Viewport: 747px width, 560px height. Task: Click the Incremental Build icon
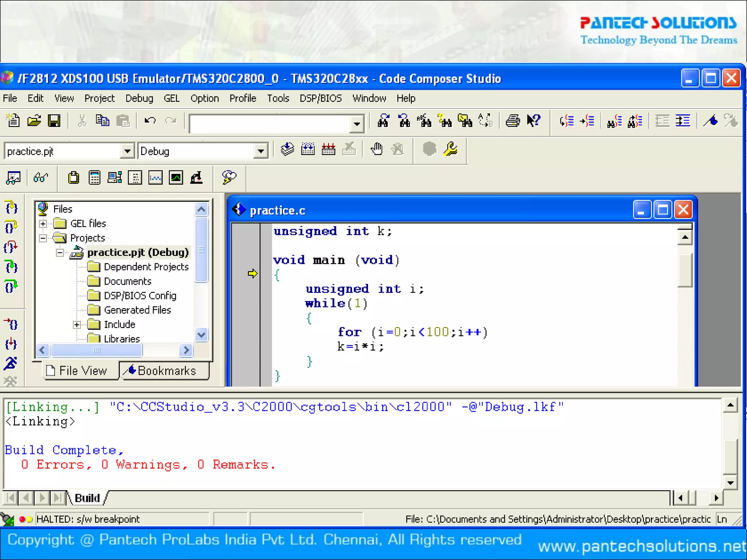pyautogui.click(x=308, y=149)
